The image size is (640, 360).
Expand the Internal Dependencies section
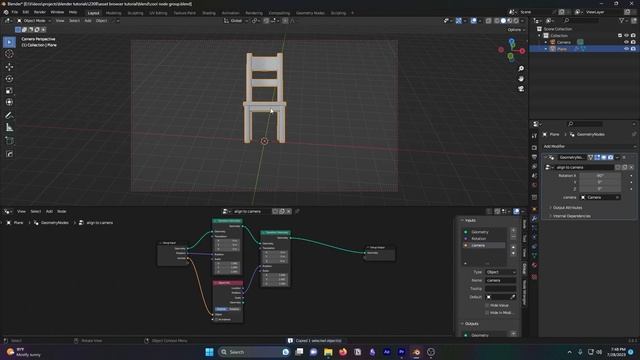point(571,216)
